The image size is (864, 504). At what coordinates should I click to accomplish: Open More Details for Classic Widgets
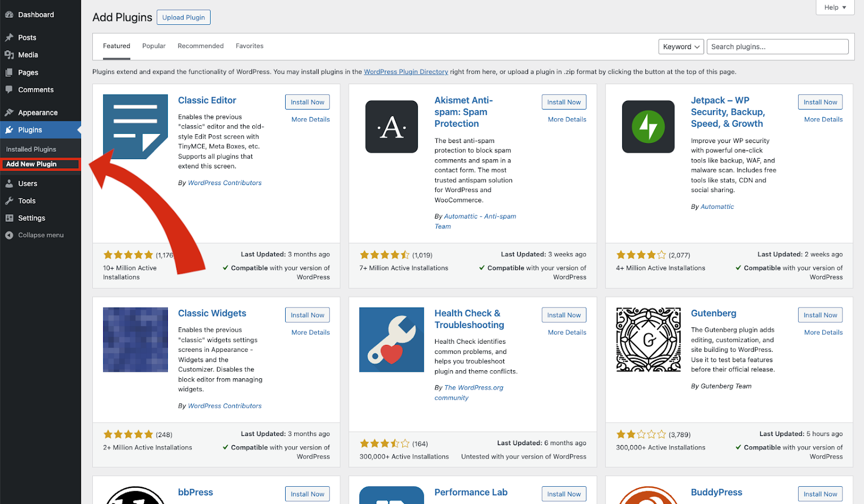click(310, 333)
